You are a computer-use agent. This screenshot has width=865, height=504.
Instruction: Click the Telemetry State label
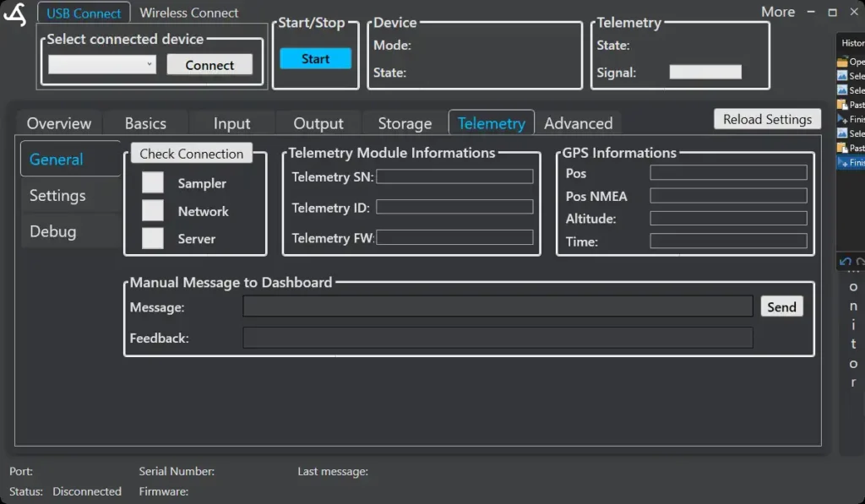click(x=613, y=46)
